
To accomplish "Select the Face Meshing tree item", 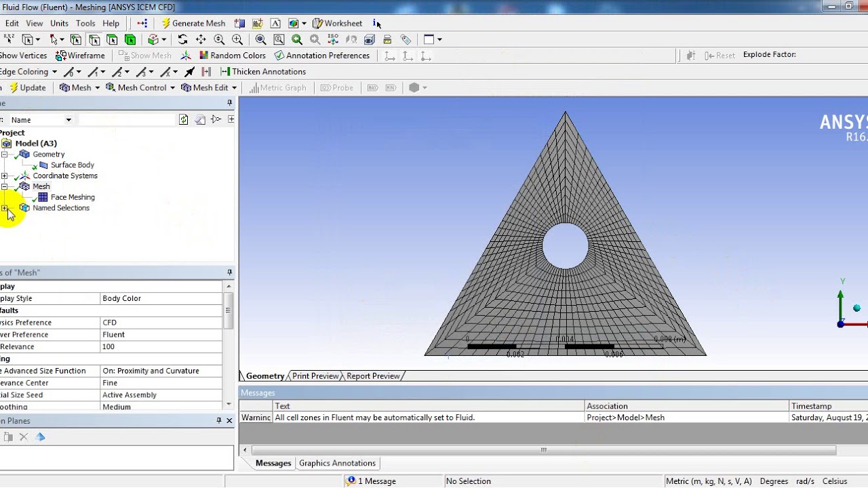I will [73, 197].
